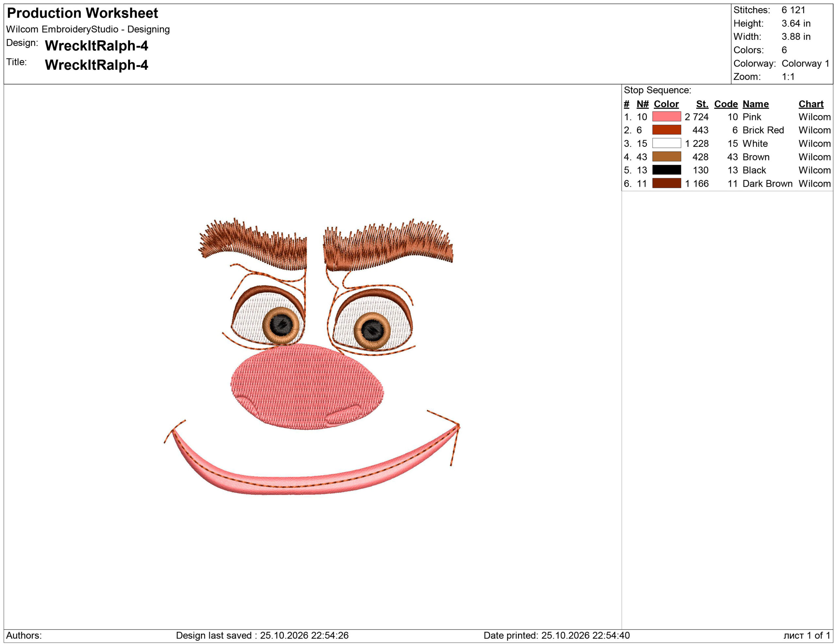Click the 'N#' column header
The height and width of the screenshot is (644, 837).
tap(642, 104)
